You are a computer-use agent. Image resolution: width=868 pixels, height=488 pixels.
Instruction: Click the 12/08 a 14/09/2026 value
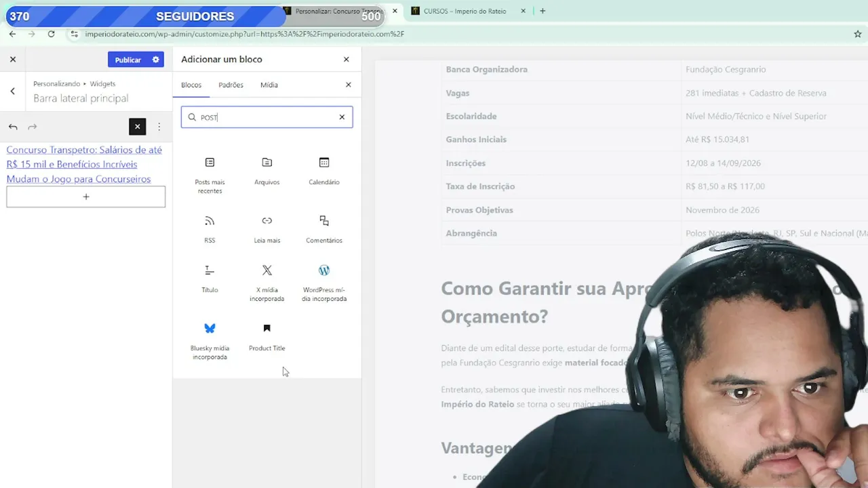[723, 163]
